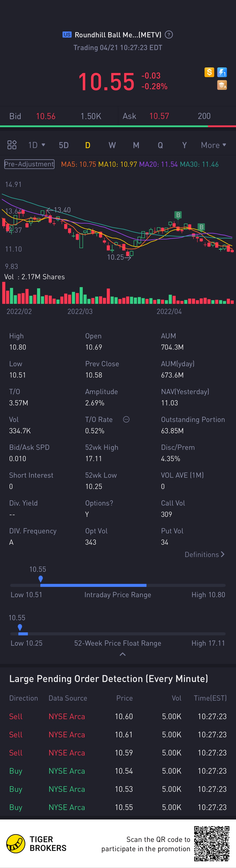Select the 5D chart tab
Viewport: 236px width, 868px height.
(64, 145)
